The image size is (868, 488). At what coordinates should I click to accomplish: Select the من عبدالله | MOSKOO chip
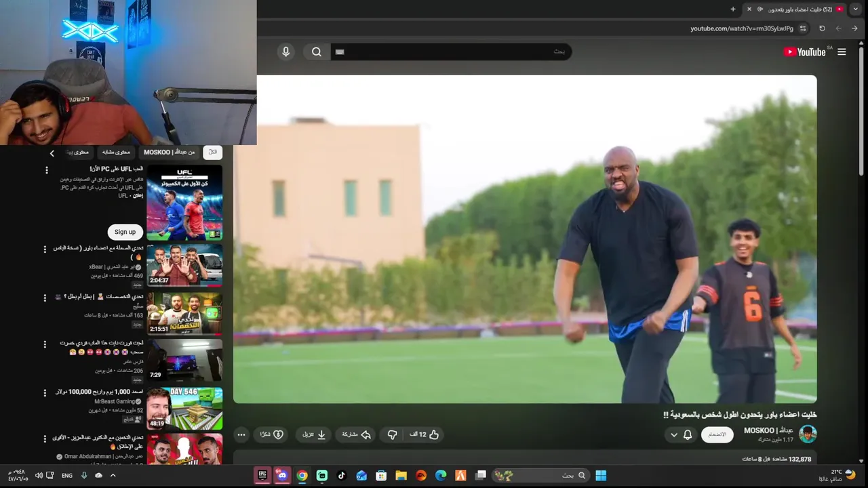pos(169,152)
